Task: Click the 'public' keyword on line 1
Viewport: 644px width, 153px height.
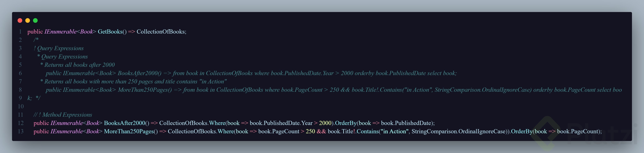Action: 35,32
